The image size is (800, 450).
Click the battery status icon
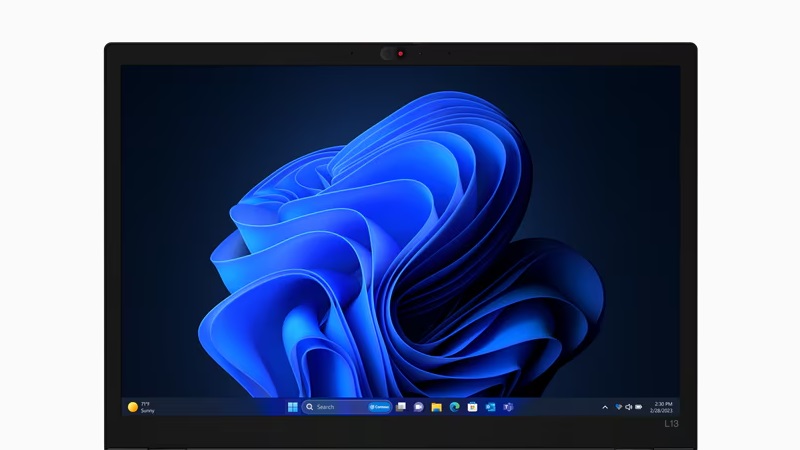638,407
